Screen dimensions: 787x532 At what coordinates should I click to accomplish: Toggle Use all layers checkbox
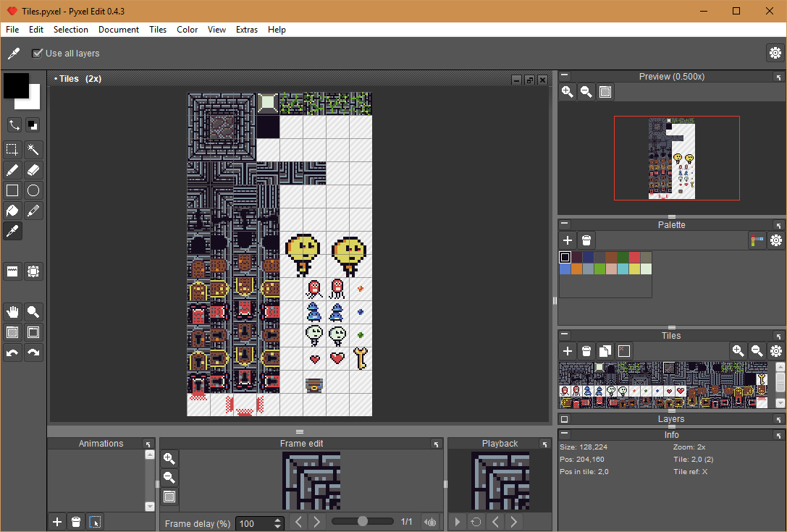coord(37,54)
